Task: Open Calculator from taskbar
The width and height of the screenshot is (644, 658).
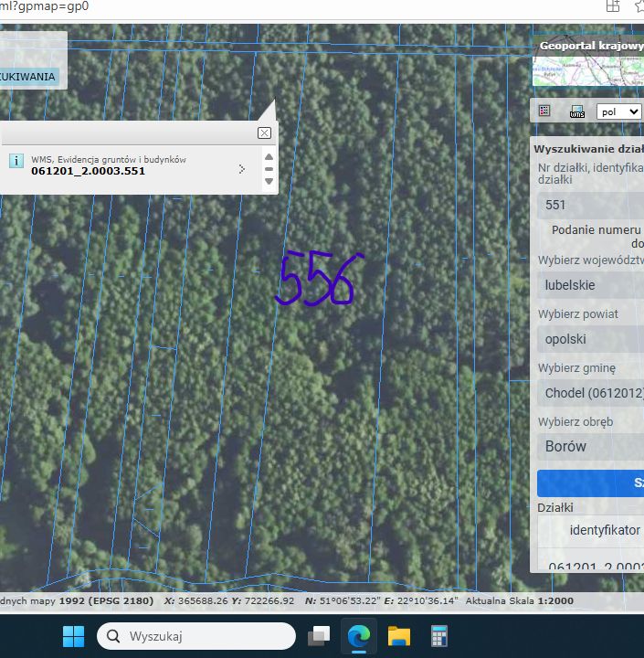Action: pos(438,636)
